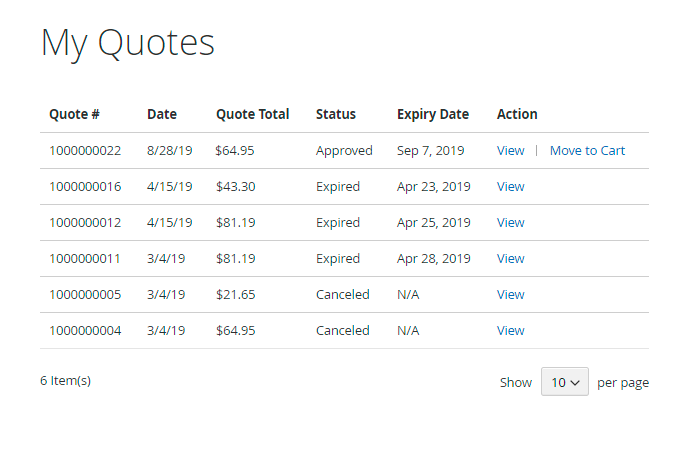View quote 1000000005
Viewport: 685px width, 450px height.
(x=510, y=295)
